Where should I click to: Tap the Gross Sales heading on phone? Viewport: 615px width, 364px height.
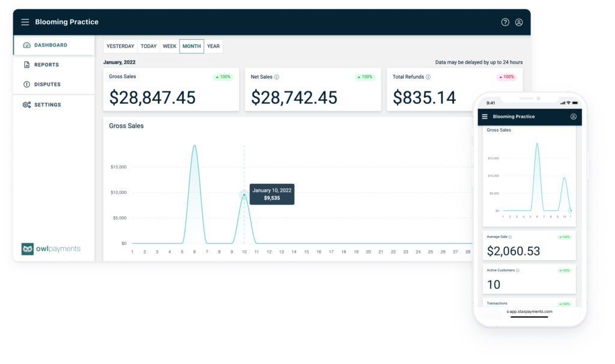499,130
